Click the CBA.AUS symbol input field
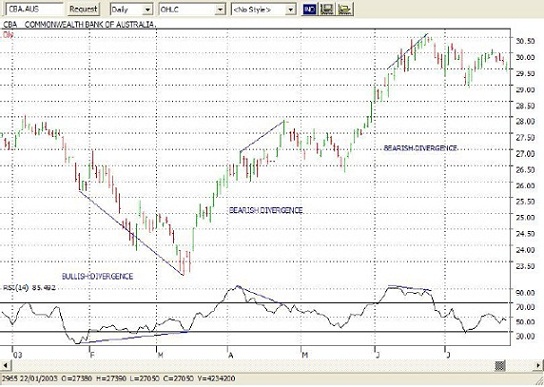 click(x=35, y=9)
